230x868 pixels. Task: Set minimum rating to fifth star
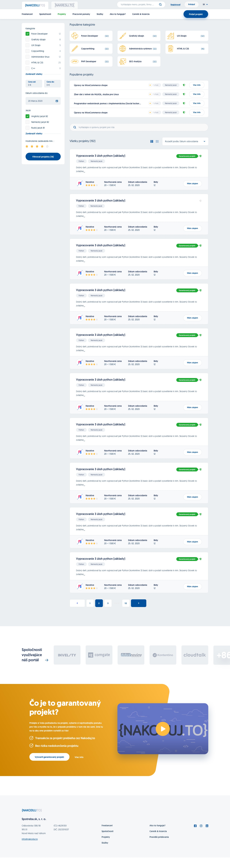[x=47, y=146]
